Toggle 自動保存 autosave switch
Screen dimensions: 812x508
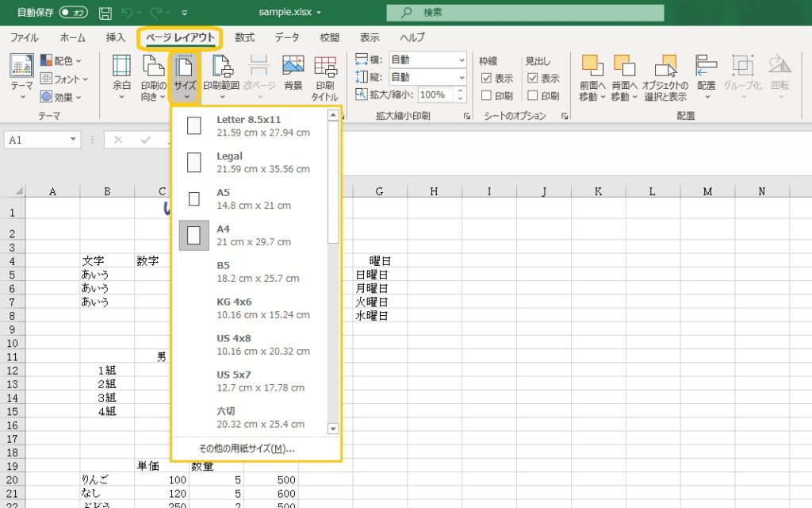click(x=73, y=13)
